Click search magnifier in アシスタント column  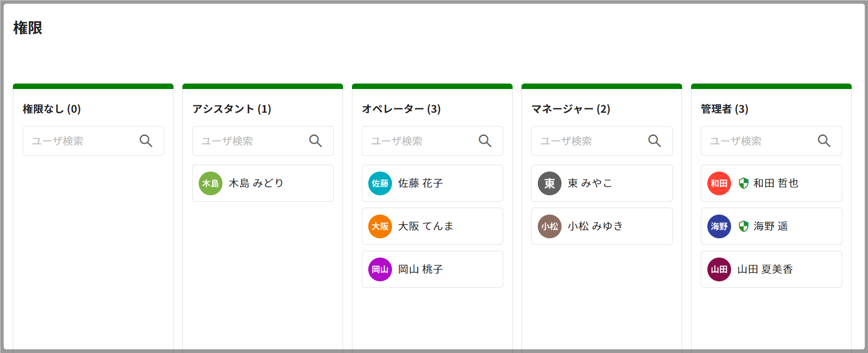315,141
